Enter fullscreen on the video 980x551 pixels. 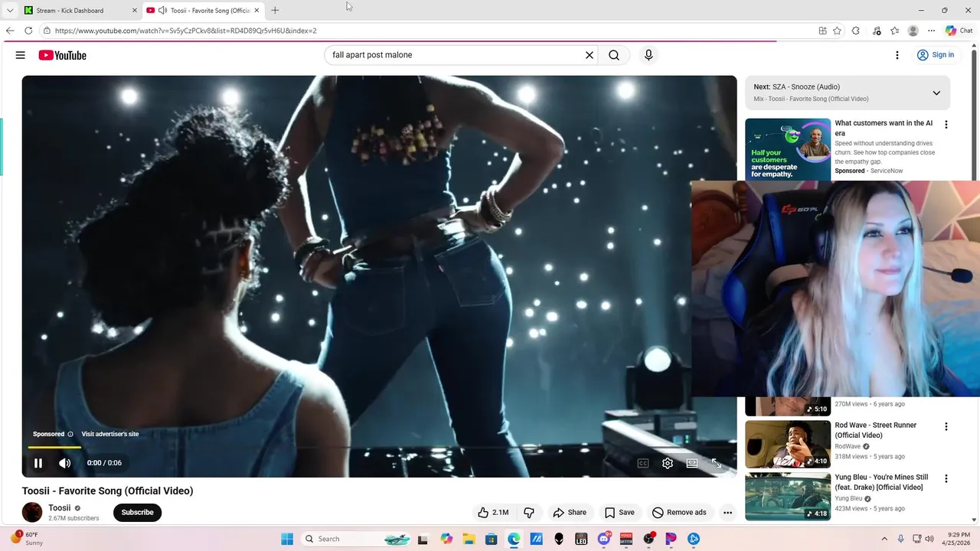click(717, 463)
